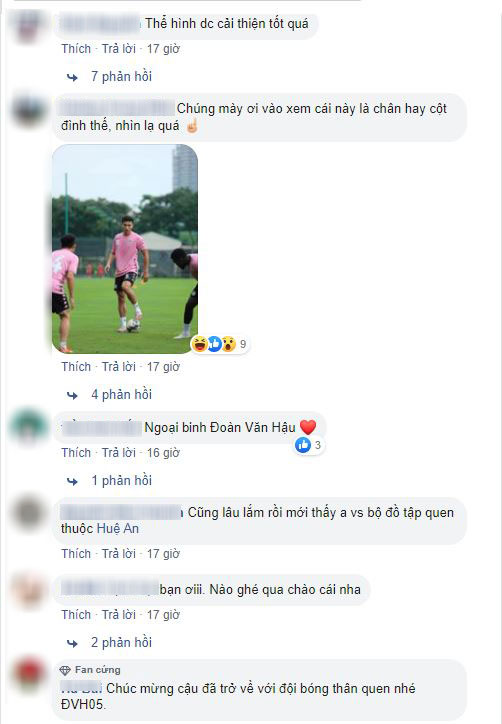
Task: Click the red heart emoji in Đoàn Văn Hậu comment
Action: (x=308, y=427)
